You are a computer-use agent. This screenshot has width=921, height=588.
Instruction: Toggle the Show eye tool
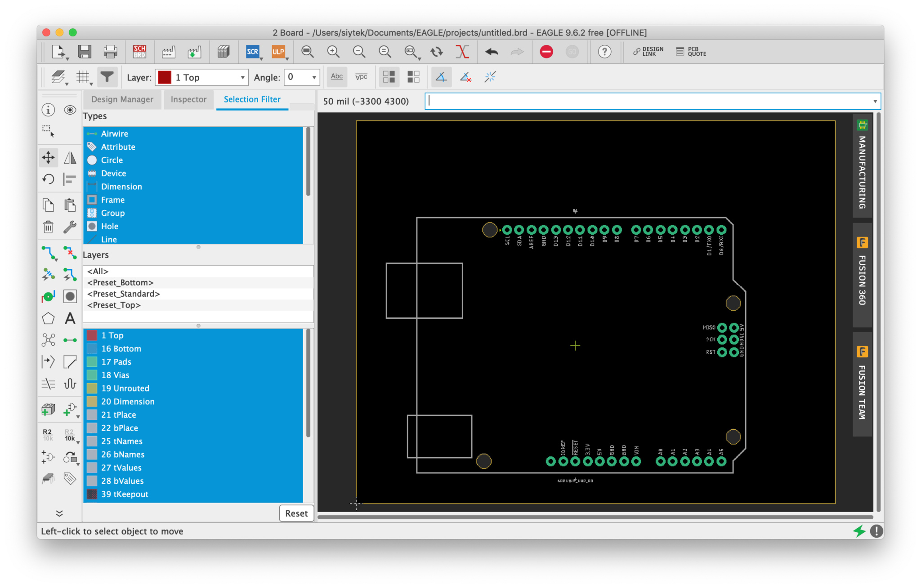click(x=70, y=110)
